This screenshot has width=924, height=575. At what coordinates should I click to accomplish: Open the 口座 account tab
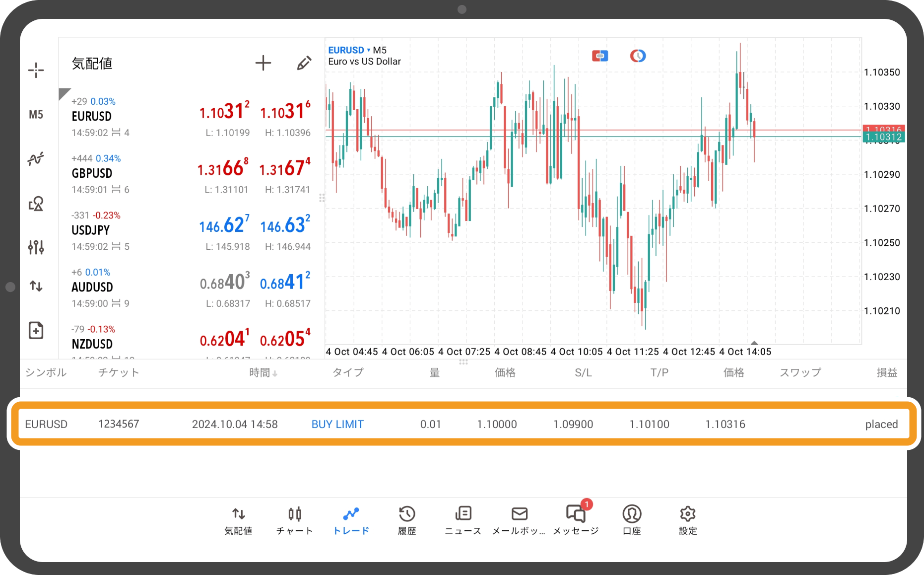point(632,521)
